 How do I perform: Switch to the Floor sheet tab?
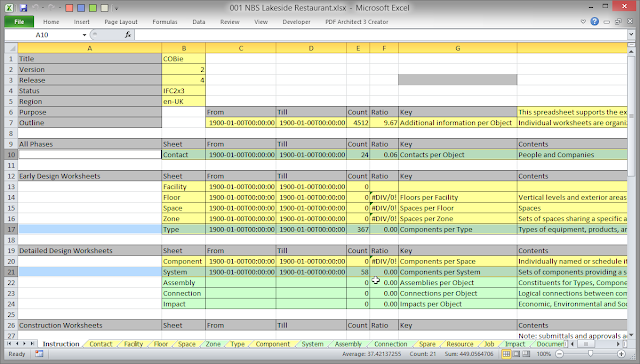point(161,344)
